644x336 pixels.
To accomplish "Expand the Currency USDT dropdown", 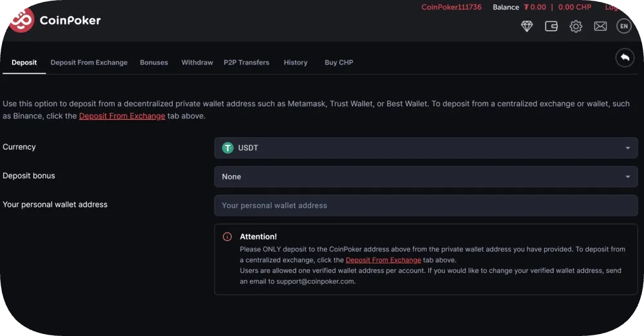I will tap(426, 148).
